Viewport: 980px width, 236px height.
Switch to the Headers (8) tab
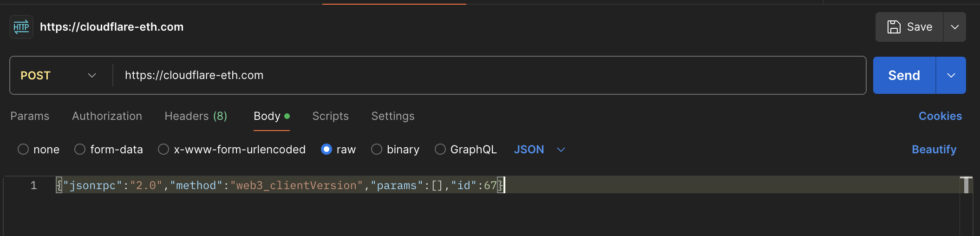[x=196, y=116]
